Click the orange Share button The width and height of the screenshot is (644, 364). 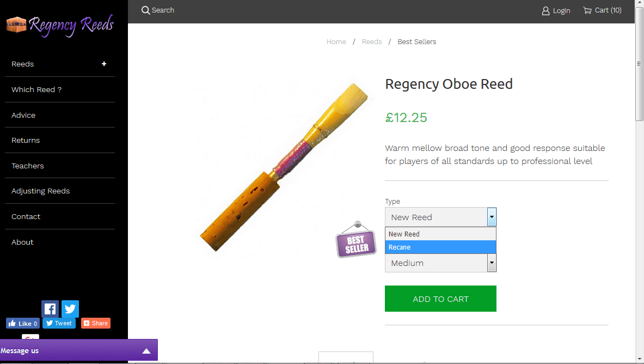[x=96, y=323]
